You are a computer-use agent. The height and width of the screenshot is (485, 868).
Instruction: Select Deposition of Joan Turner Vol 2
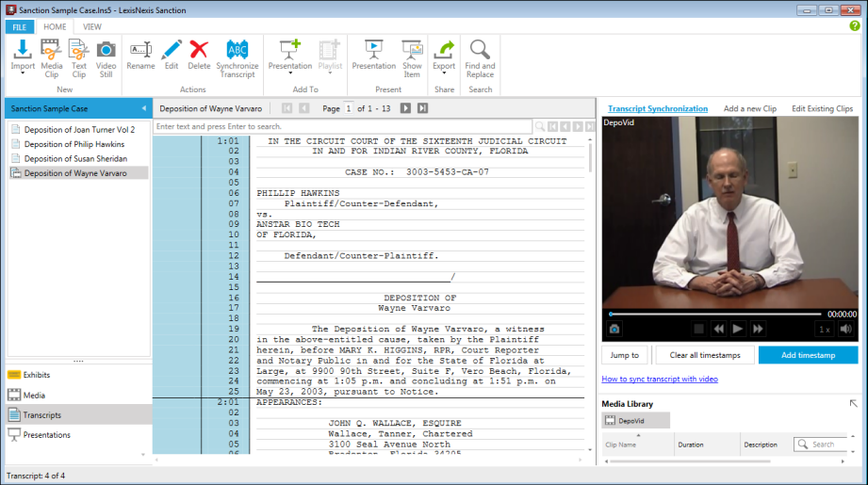tap(78, 129)
